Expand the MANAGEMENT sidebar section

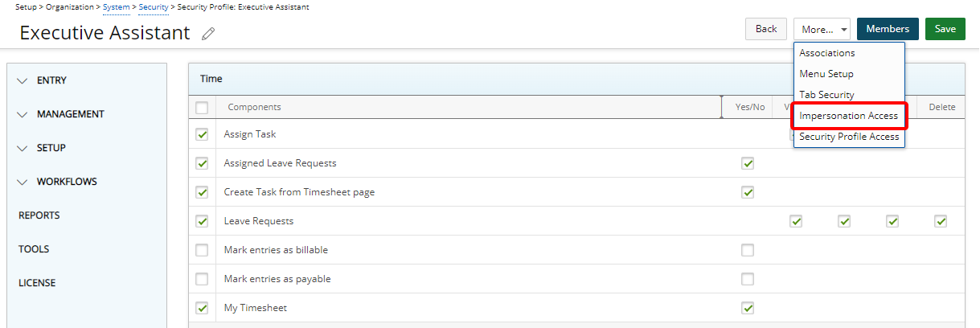[23, 115]
